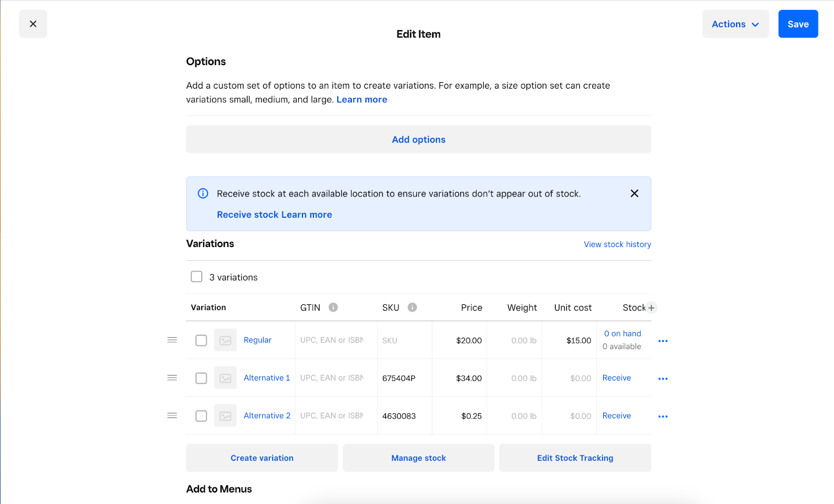The height and width of the screenshot is (504, 834).
Task: Save the item changes
Action: 798,23
